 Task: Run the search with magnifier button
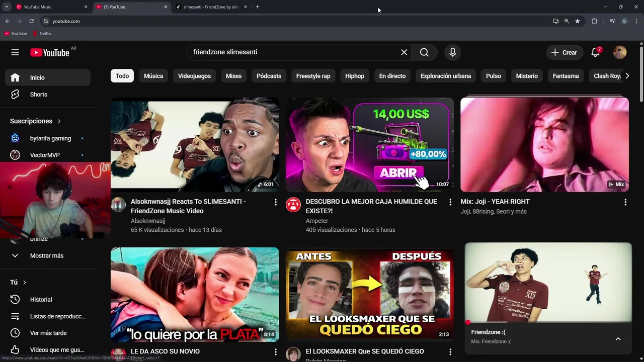click(424, 52)
